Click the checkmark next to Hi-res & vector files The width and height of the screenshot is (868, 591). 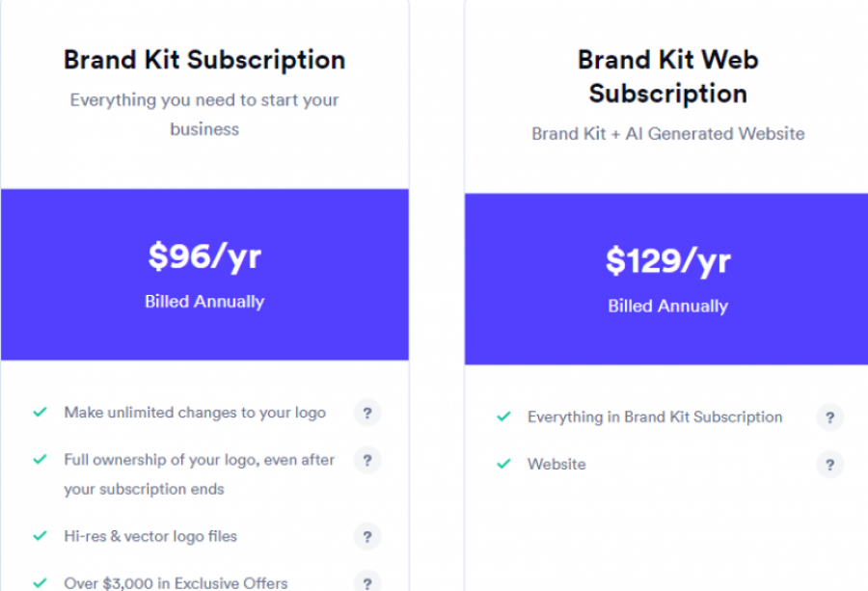[39, 536]
